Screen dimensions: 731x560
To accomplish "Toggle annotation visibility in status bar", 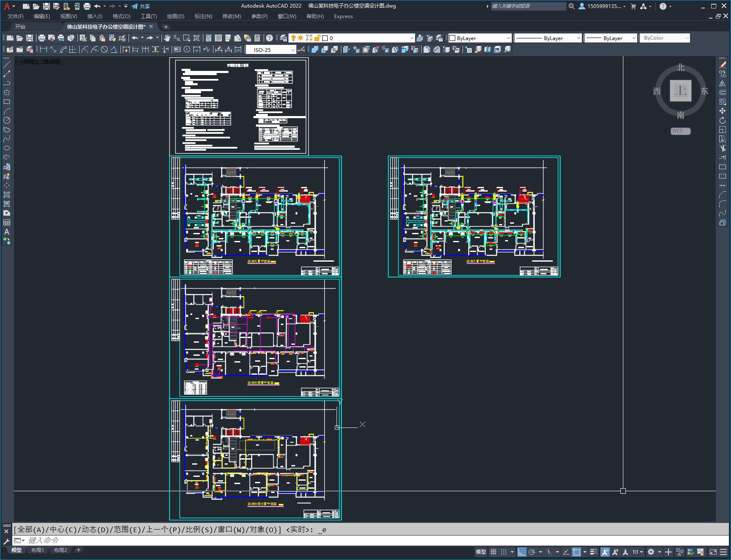I will pos(605,552).
